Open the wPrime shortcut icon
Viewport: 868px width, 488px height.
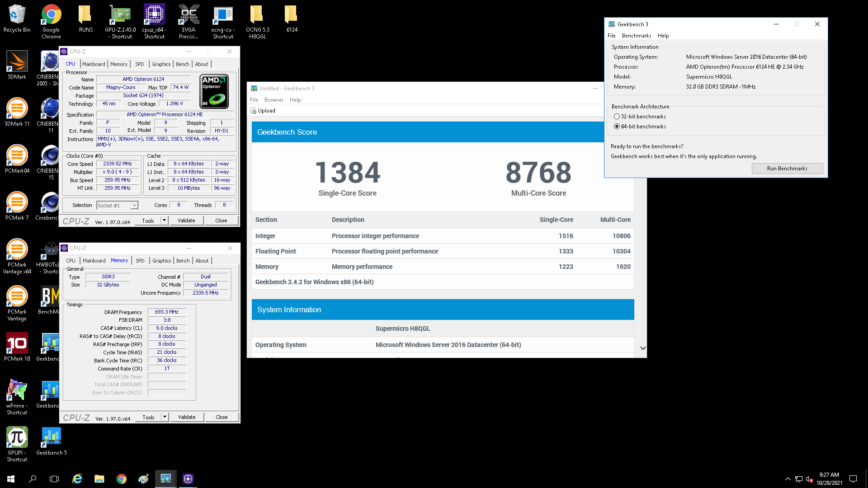point(17,397)
